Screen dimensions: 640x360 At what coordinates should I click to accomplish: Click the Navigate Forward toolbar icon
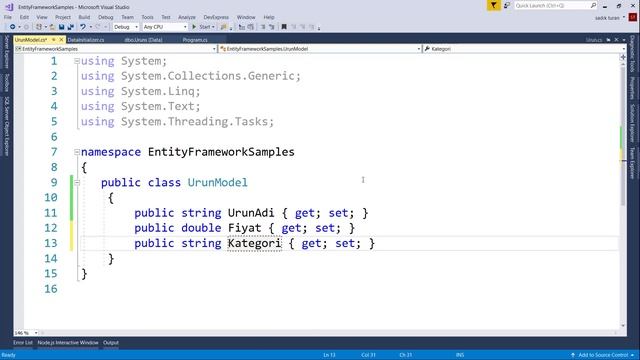point(27,27)
